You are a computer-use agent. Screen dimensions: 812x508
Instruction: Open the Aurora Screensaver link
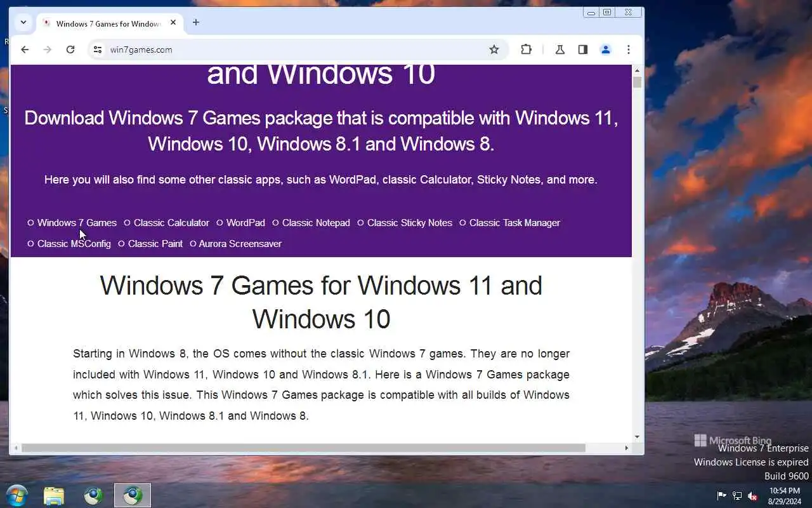pos(240,244)
